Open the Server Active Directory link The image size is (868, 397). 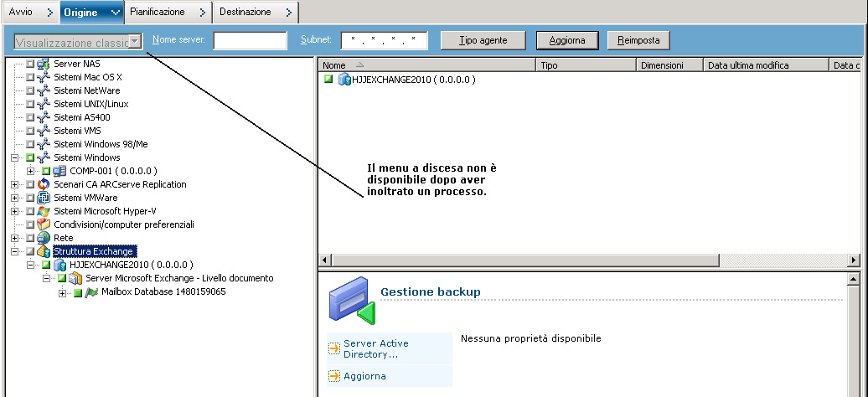tap(376, 348)
